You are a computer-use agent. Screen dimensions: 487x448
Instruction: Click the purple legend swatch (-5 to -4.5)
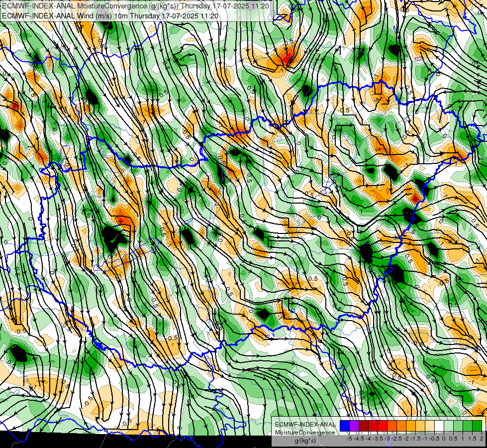354,426
